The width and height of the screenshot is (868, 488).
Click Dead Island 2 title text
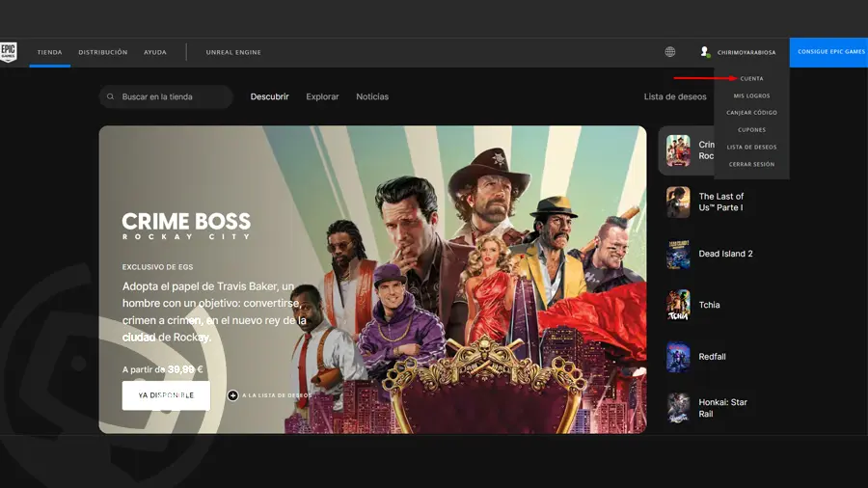725,254
